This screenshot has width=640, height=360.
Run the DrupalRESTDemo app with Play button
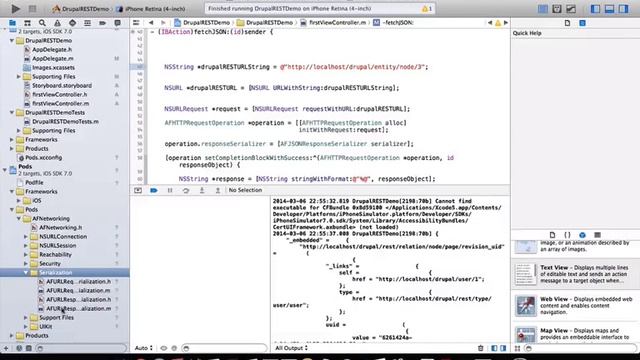coord(16,8)
